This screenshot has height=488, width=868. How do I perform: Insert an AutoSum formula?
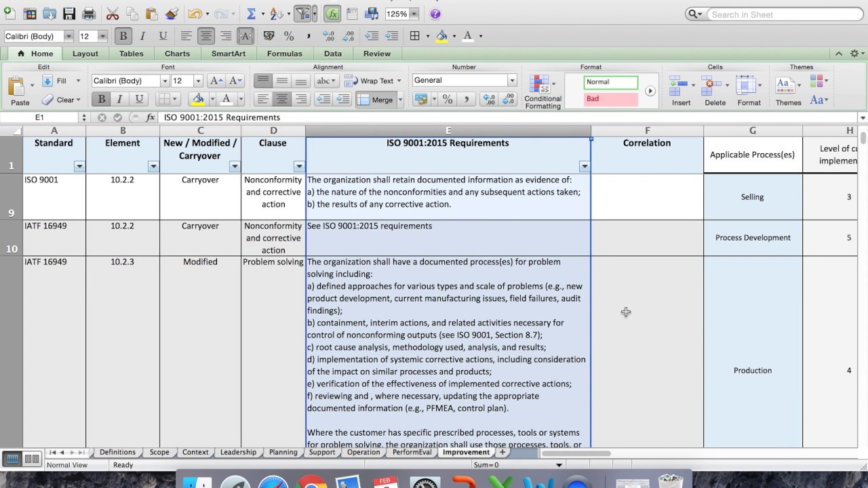tap(251, 14)
